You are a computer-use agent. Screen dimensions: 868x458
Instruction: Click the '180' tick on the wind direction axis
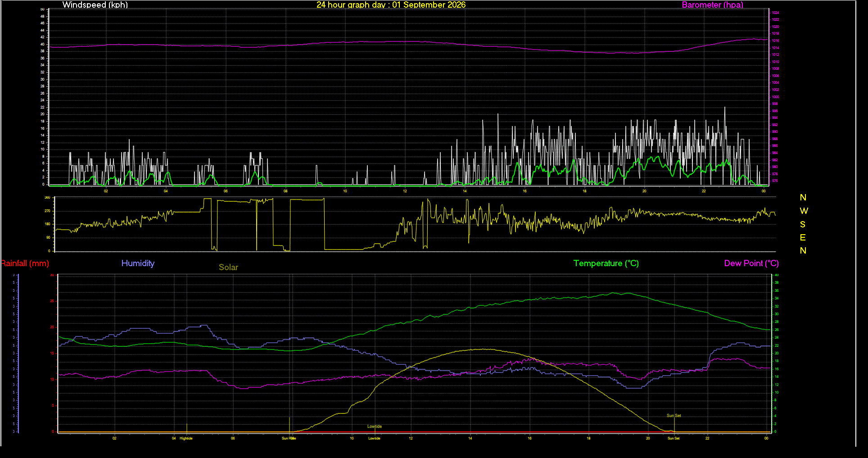tap(47, 224)
